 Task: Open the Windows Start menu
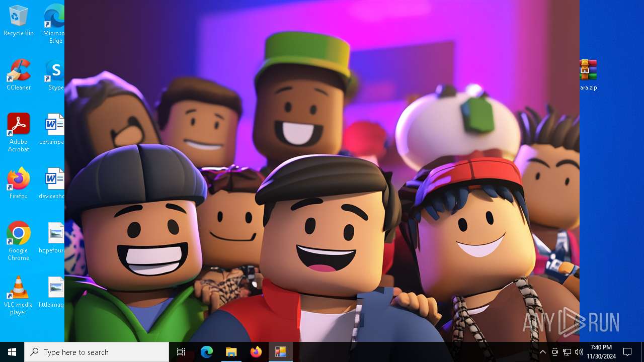coord(12,352)
